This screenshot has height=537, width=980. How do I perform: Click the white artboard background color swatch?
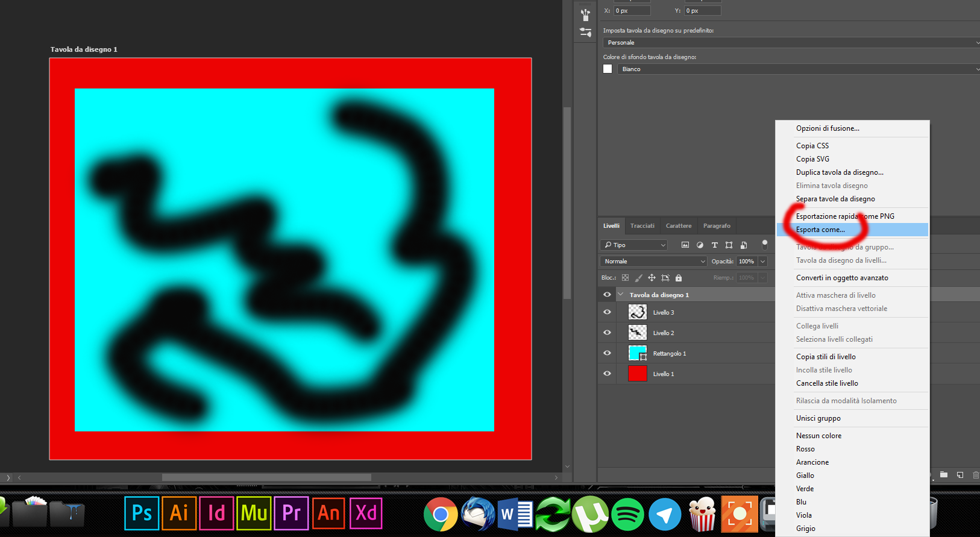coord(608,69)
